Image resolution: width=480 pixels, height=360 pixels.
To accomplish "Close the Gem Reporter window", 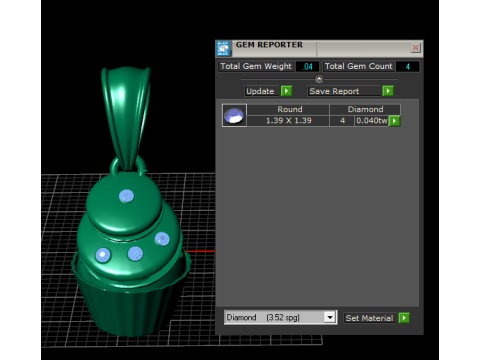I will 415,48.
